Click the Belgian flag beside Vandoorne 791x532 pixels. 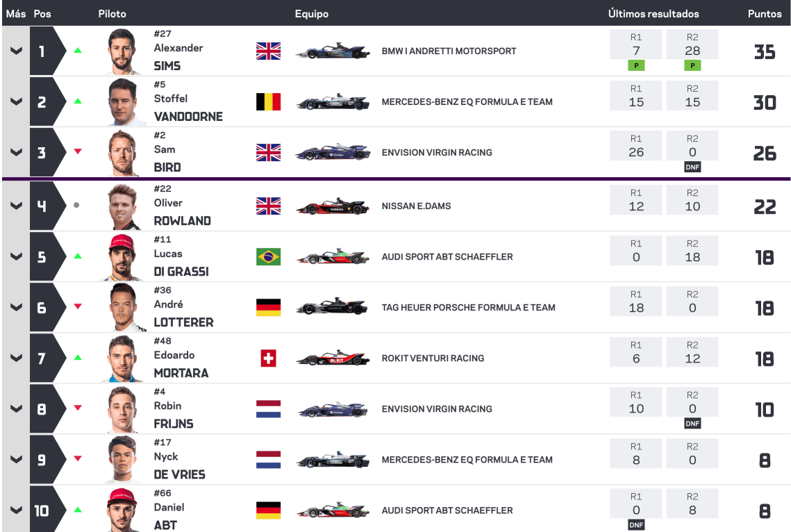pos(268,102)
